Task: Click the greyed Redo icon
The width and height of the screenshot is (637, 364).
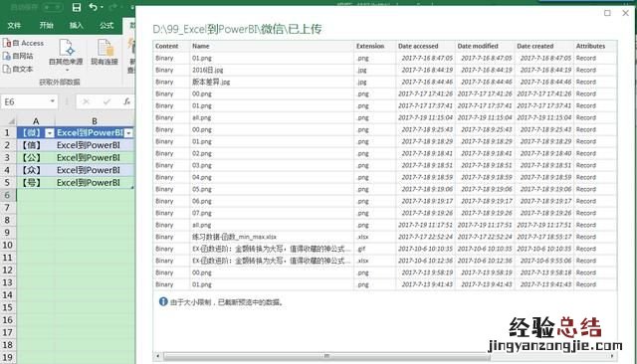Action: pyautogui.click(x=113, y=7)
